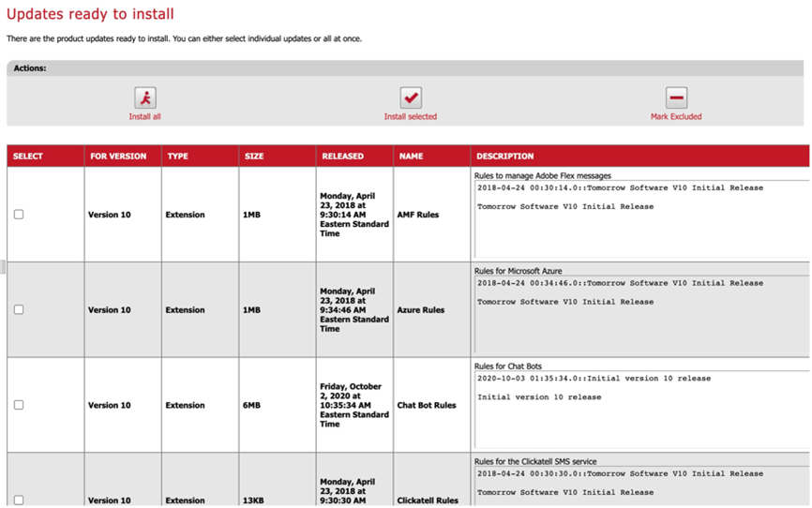Check the Chat Bot Rules row checkbox
Screen dimensions: 812x508
19,405
